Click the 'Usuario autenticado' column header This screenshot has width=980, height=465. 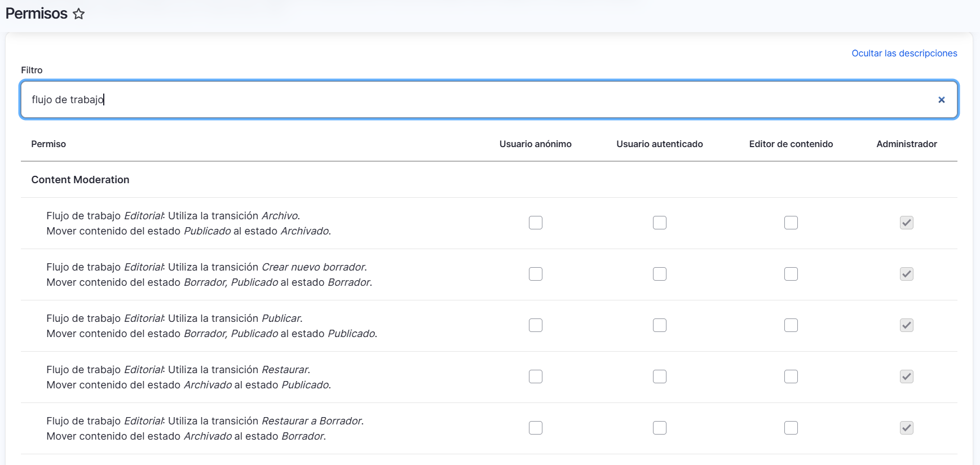660,144
